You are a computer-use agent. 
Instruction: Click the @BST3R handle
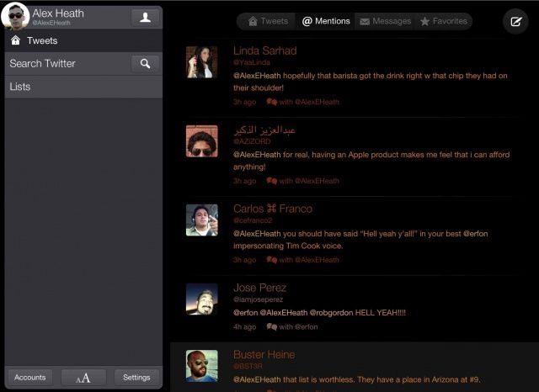(x=248, y=366)
